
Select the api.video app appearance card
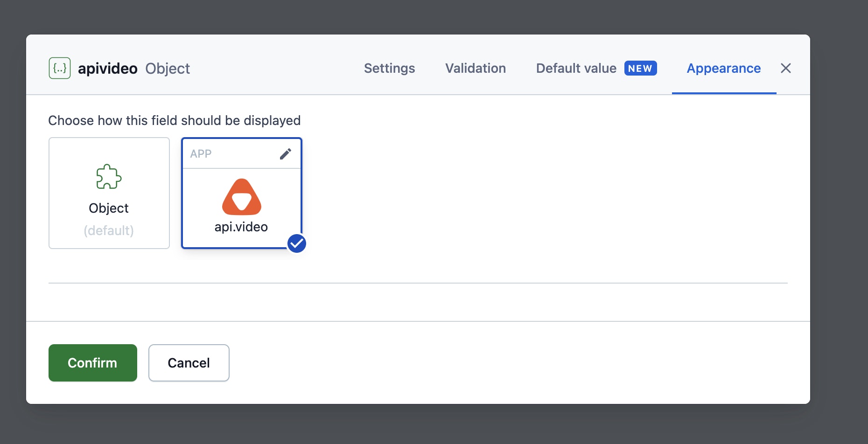pos(242,193)
